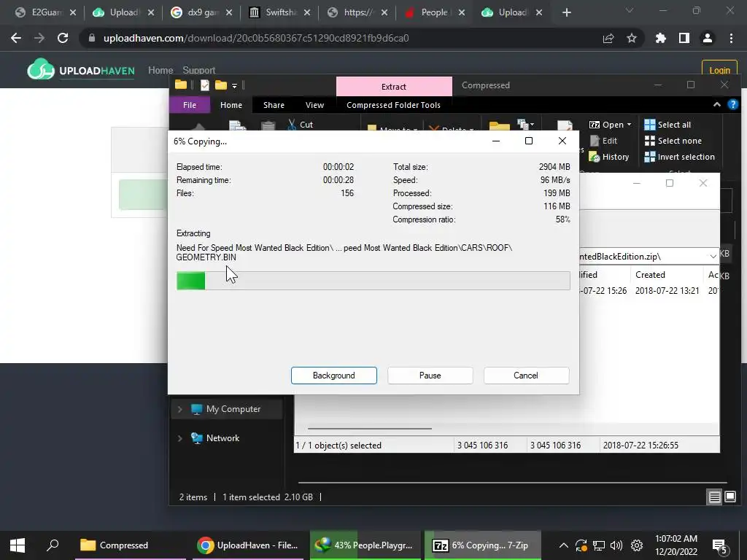Viewport: 747px width, 560px height.
Task: Show hidden tray icons chevron
Action: click(563, 545)
